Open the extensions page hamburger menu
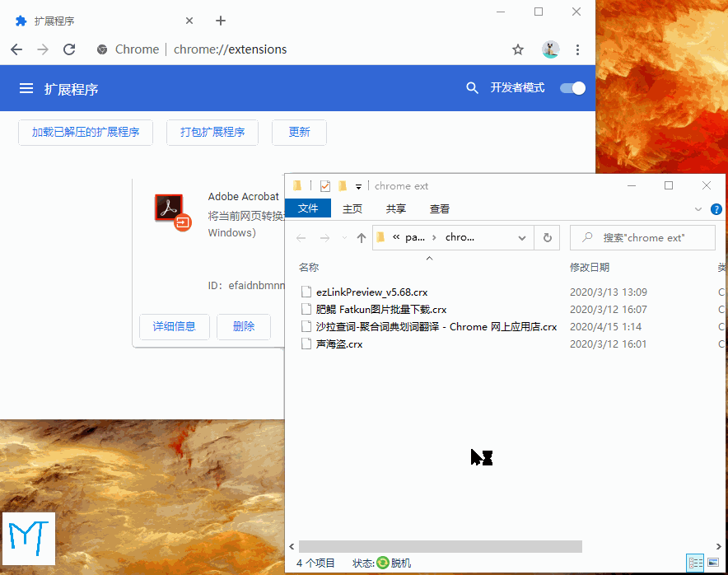The height and width of the screenshot is (575, 728). 26,87
